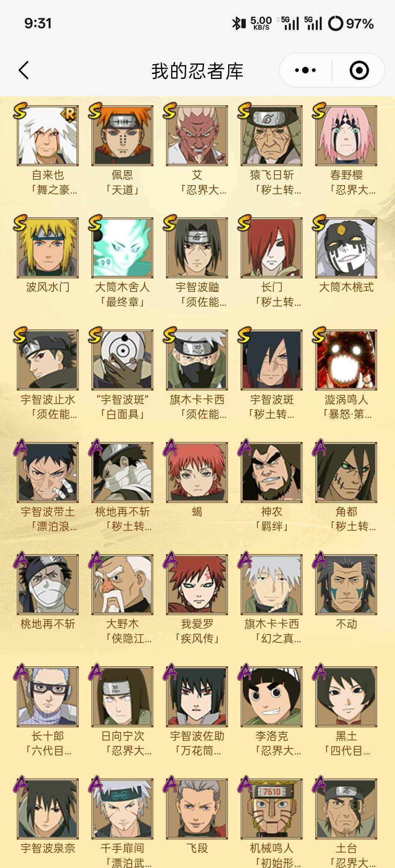Tap the 神农「羁绊」 portrait
Screen dimensions: 395x868
[x=272, y=472]
